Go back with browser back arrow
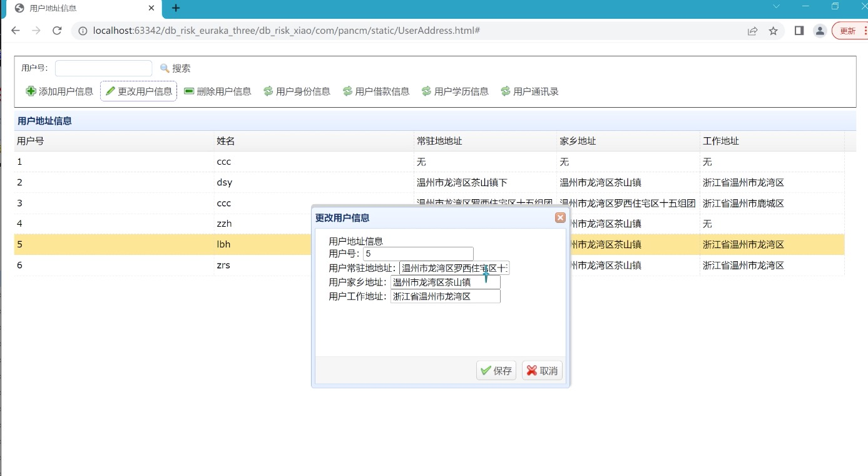Screen dimensions: 868x476 point(16,31)
